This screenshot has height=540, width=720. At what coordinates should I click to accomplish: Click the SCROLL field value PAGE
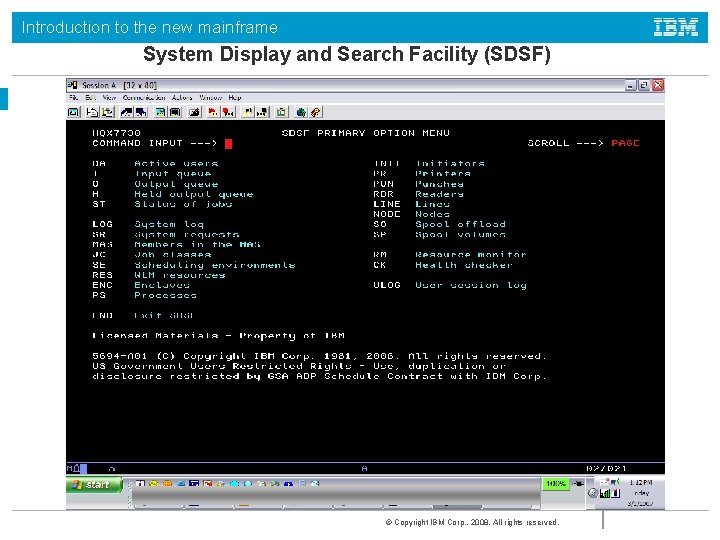[625, 143]
